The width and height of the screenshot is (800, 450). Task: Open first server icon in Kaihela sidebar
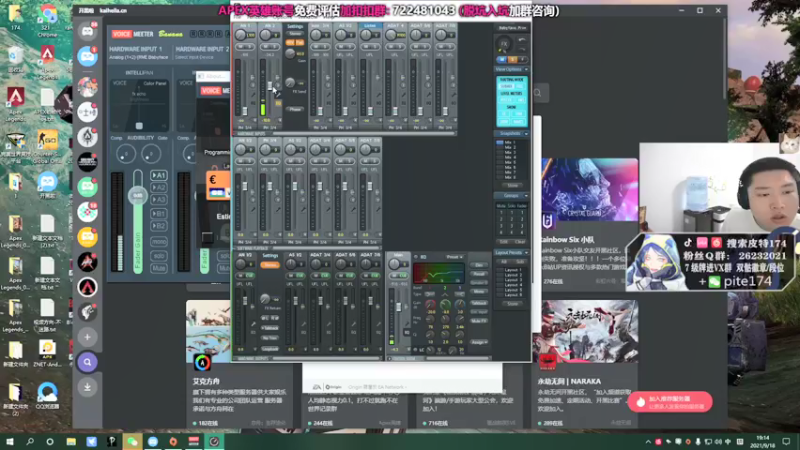[x=88, y=32]
